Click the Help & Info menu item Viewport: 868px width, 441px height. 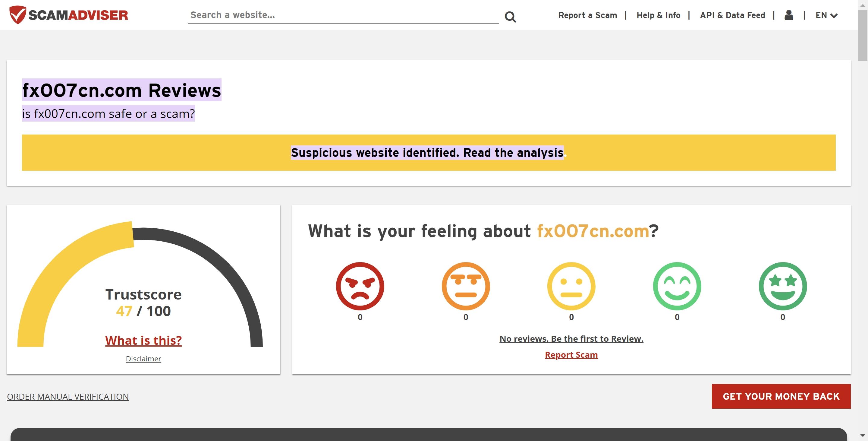[659, 15]
